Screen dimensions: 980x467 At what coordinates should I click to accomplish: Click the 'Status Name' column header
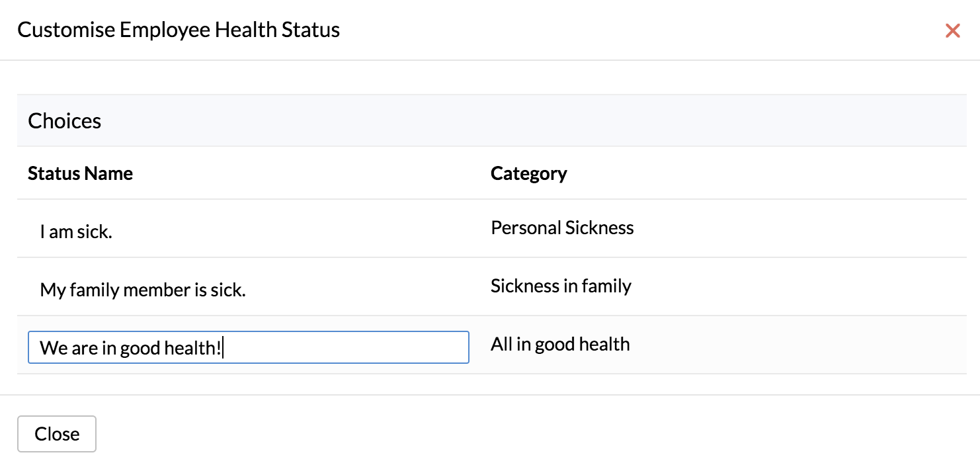click(80, 173)
